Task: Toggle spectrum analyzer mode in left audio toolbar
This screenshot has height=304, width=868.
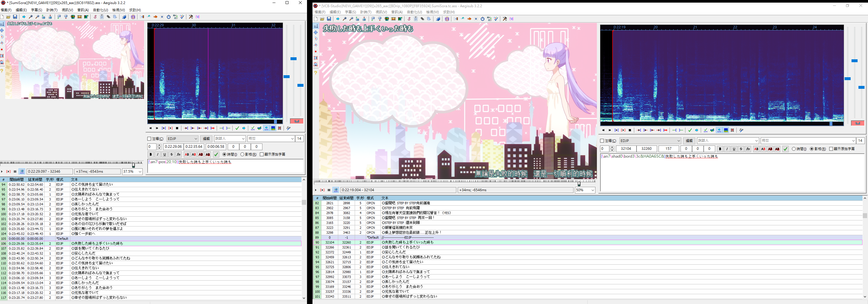Action: (273, 128)
